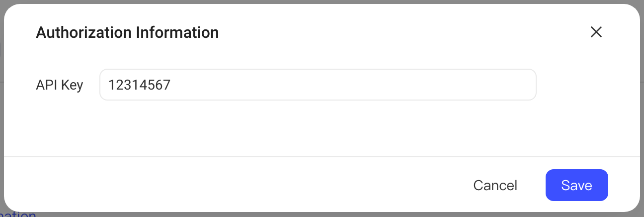Click the Save button
The width and height of the screenshot is (644, 217).
point(576,185)
